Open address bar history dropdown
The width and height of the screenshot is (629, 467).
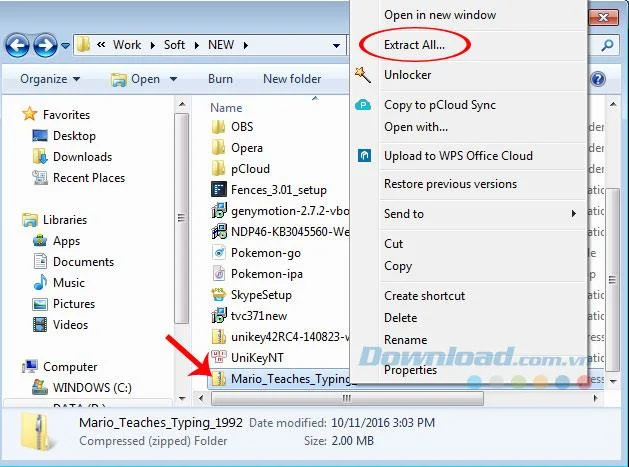[337, 46]
